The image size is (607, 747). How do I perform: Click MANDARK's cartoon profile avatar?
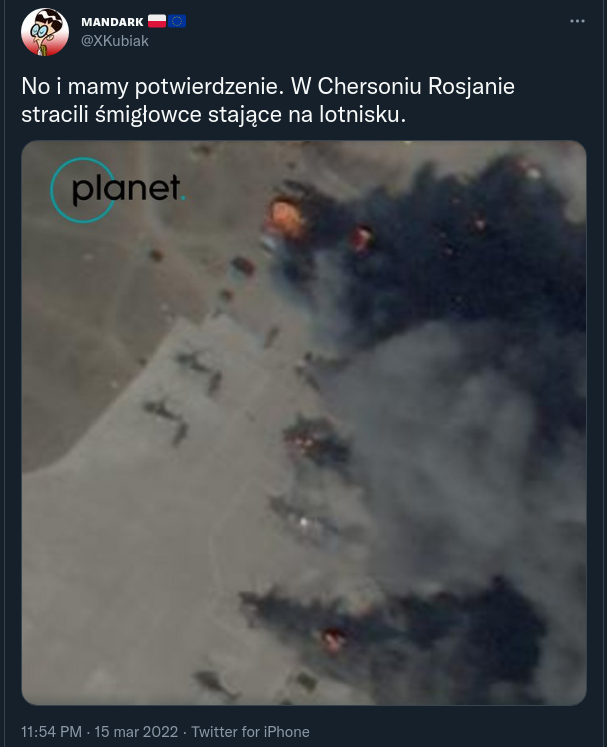click(45, 31)
